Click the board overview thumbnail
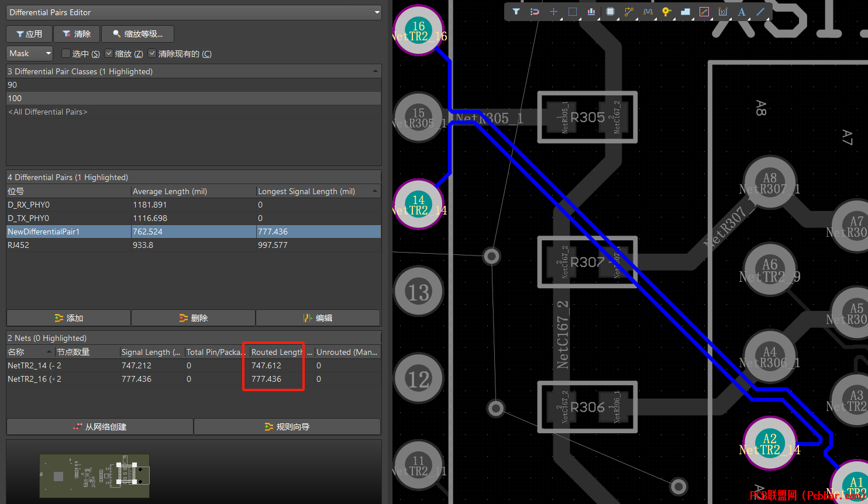 click(x=94, y=476)
